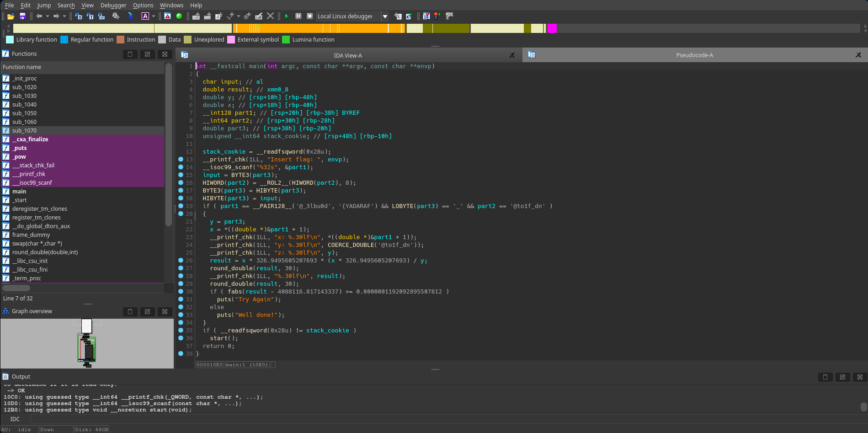Toggle breakpoint dot on line 33
Image resolution: width=868 pixels, height=433 pixels.
tap(181, 315)
